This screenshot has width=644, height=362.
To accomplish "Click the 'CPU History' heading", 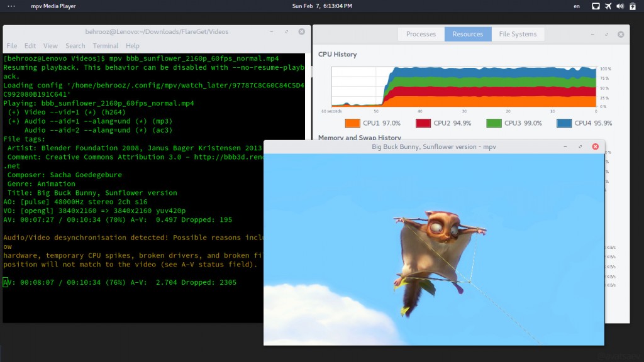I will coord(337,54).
